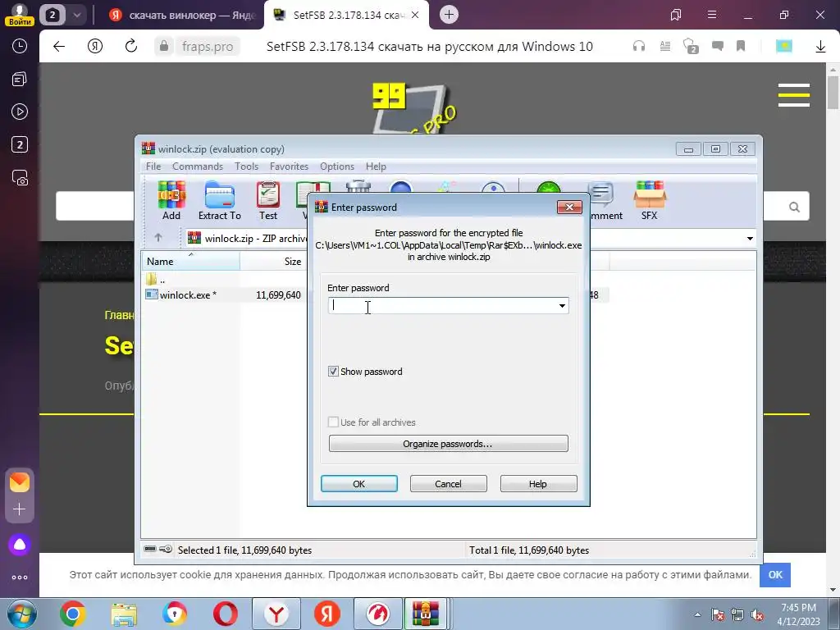Open the mail icon in browser sidebar
Image resolution: width=840 pixels, height=630 pixels.
20,482
